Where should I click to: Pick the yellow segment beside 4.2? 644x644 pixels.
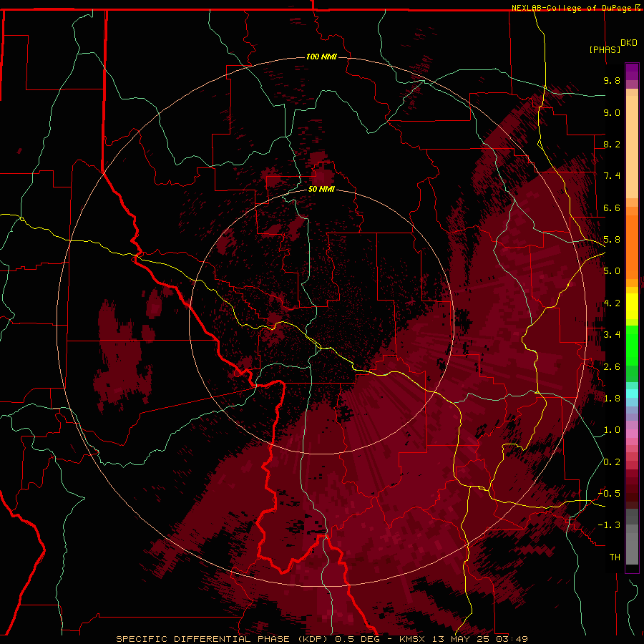coord(632,306)
